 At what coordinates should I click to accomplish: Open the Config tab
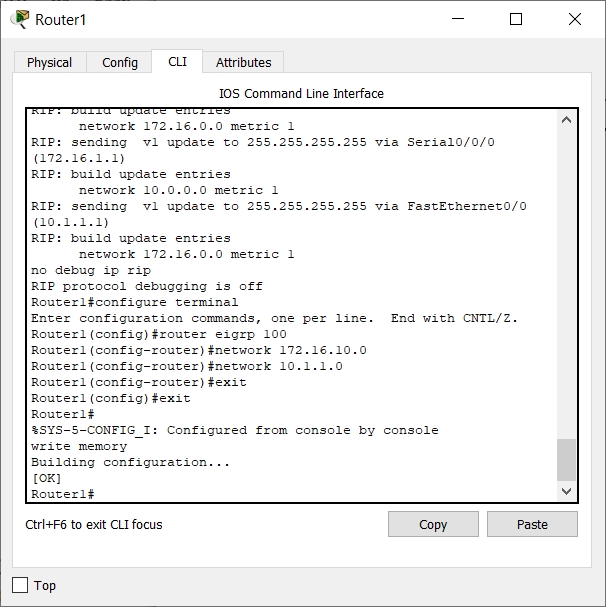coord(120,62)
